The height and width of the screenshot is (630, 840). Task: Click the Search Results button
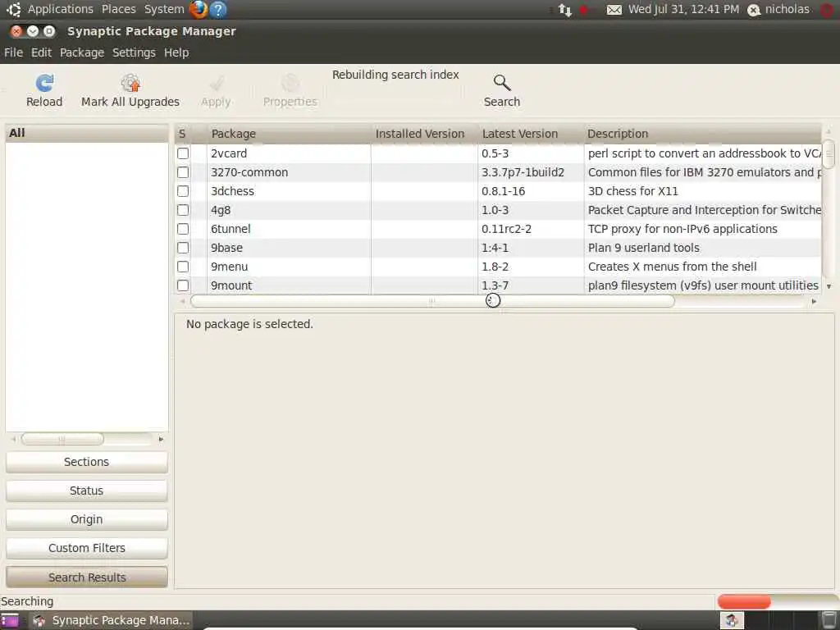(87, 577)
